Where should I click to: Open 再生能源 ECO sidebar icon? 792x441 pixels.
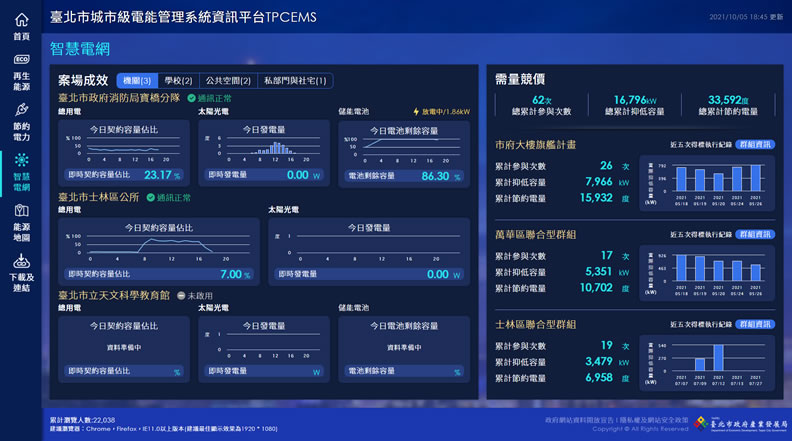coord(21,60)
